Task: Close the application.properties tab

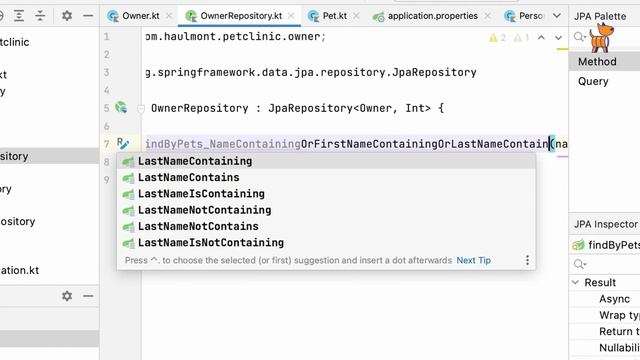Action: click(x=488, y=16)
